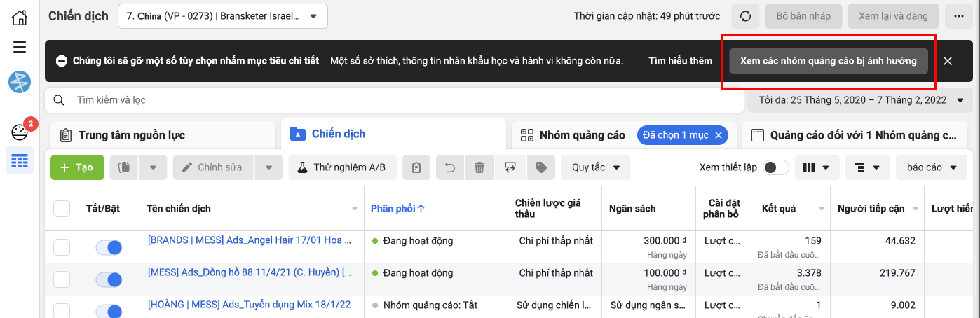Click the export/share arrows icon
This screenshot has height=318, width=980.
510,167
